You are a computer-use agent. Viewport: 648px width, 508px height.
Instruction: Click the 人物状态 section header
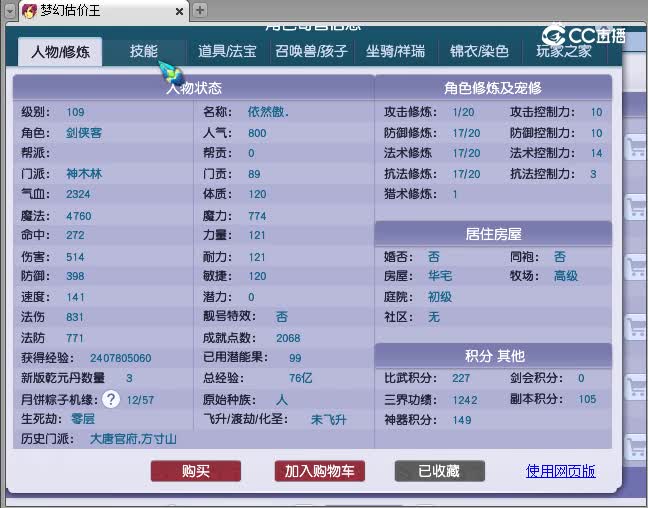[x=194, y=88]
